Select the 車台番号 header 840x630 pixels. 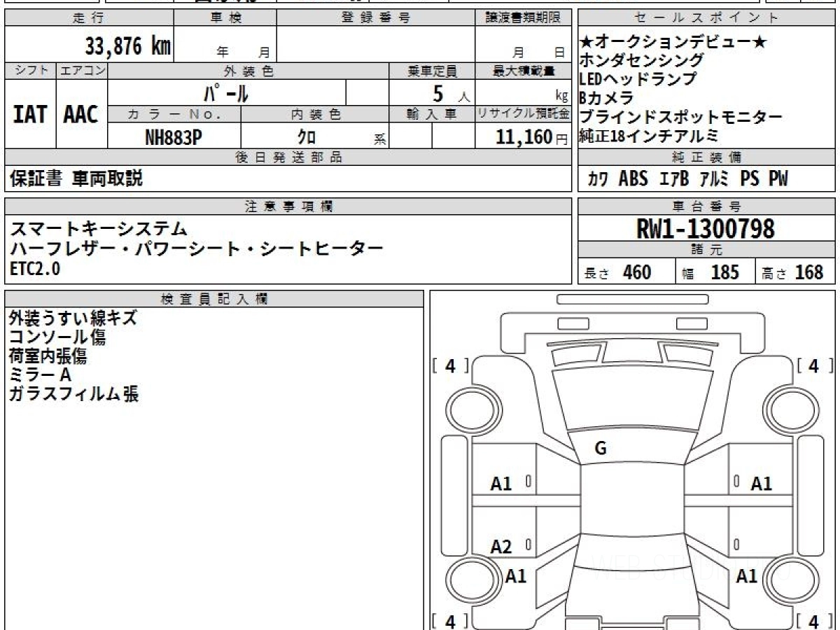[x=706, y=206]
